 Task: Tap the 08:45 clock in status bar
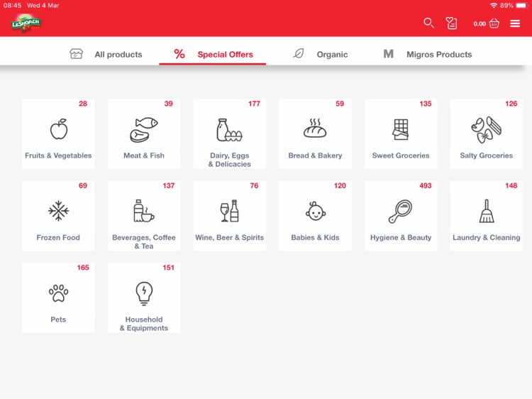tap(12, 6)
